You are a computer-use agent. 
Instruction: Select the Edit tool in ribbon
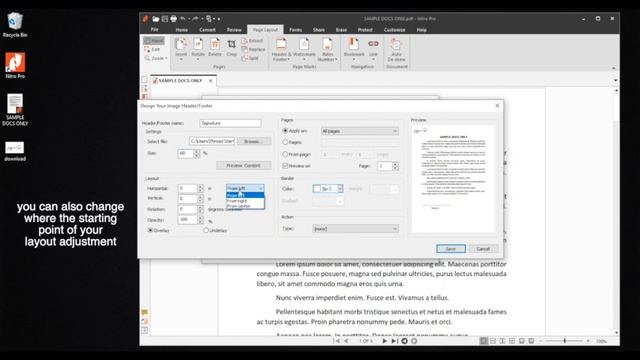(x=153, y=49)
